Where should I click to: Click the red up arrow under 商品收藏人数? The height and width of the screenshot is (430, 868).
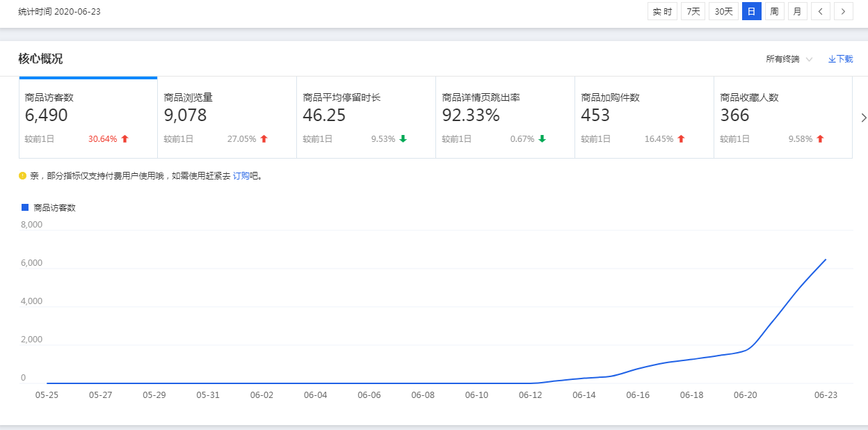820,139
